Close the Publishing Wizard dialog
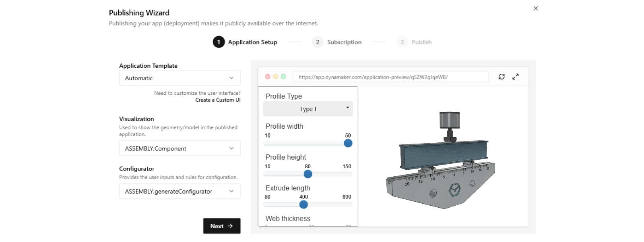Image resolution: width=644 pixels, height=242 pixels. click(535, 8)
